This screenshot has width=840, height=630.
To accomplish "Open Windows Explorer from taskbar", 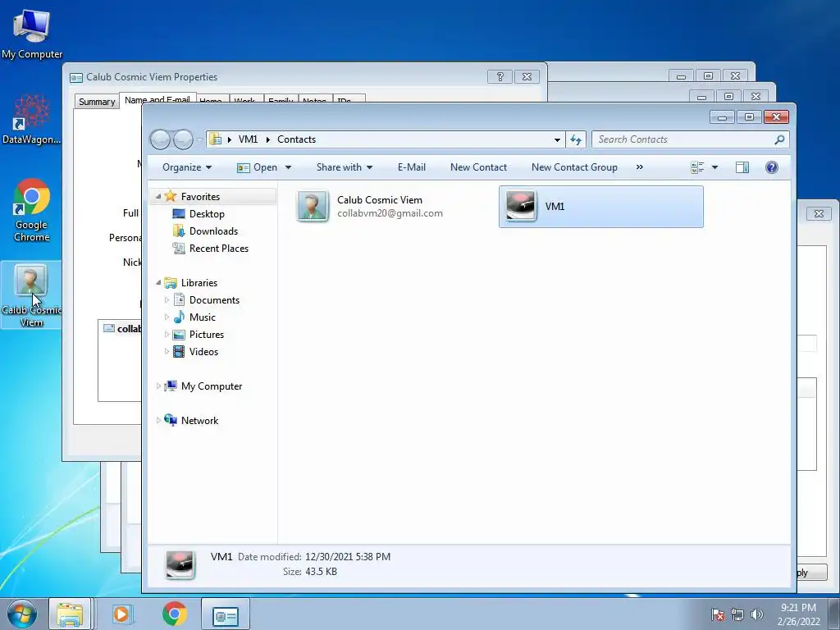I will [x=71, y=614].
